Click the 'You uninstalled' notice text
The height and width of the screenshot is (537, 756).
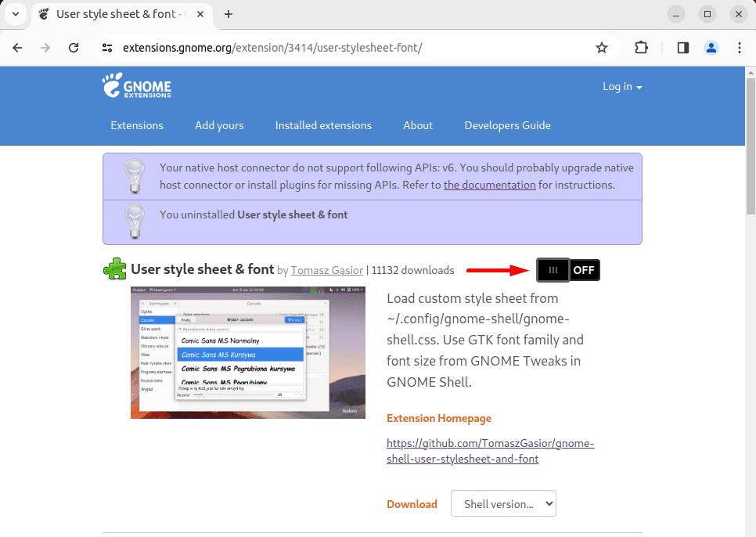click(254, 214)
